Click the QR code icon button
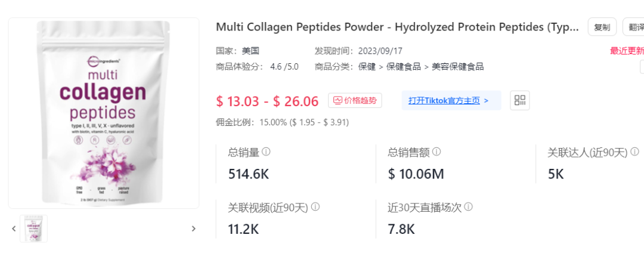644x253 pixels. tap(520, 100)
